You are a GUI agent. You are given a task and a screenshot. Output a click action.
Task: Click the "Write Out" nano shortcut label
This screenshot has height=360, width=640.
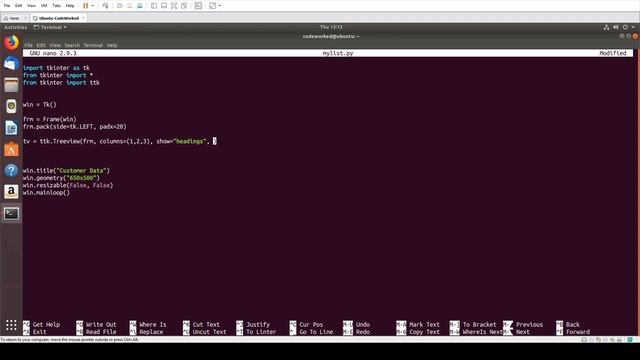101,325
